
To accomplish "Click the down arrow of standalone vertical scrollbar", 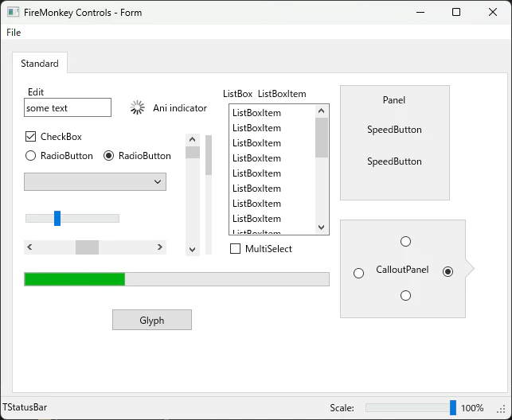I will pos(193,250).
